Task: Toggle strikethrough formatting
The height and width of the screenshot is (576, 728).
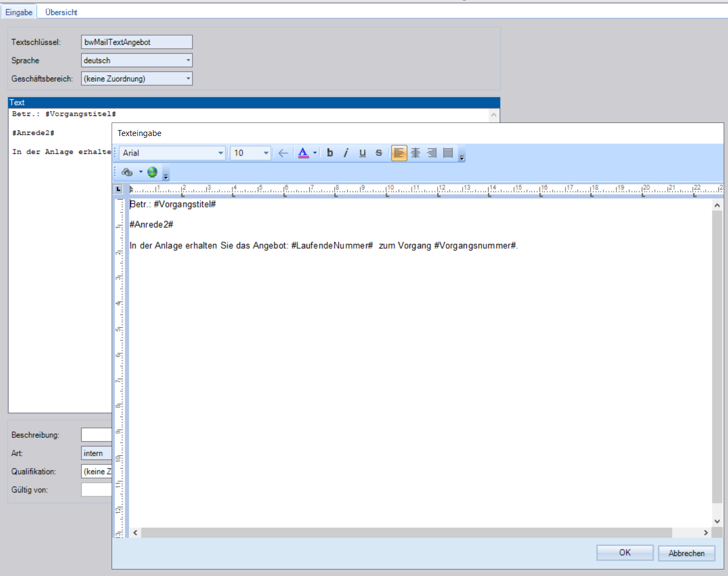Action: (x=379, y=153)
